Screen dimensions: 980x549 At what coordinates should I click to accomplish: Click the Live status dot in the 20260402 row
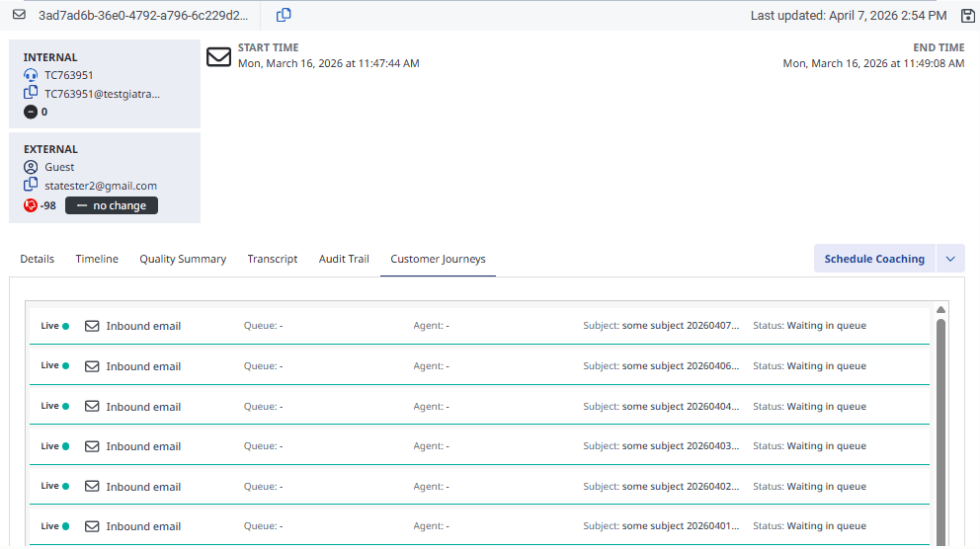point(65,487)
